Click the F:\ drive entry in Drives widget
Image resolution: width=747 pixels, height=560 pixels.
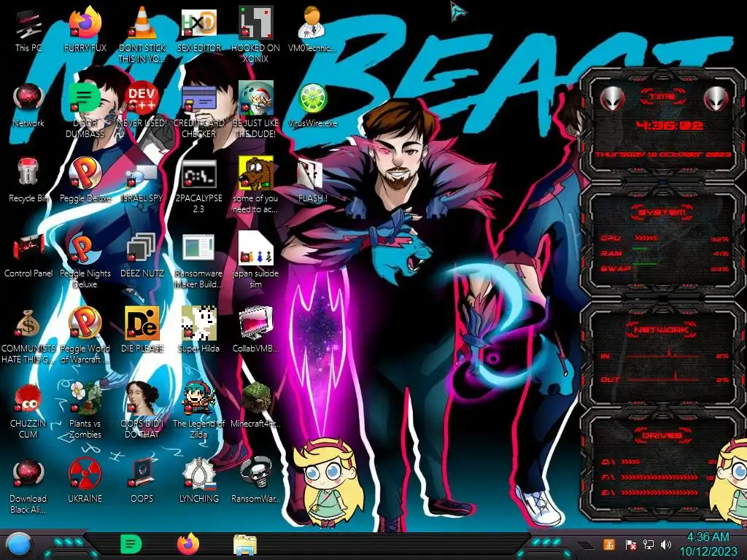coord(657,477)
